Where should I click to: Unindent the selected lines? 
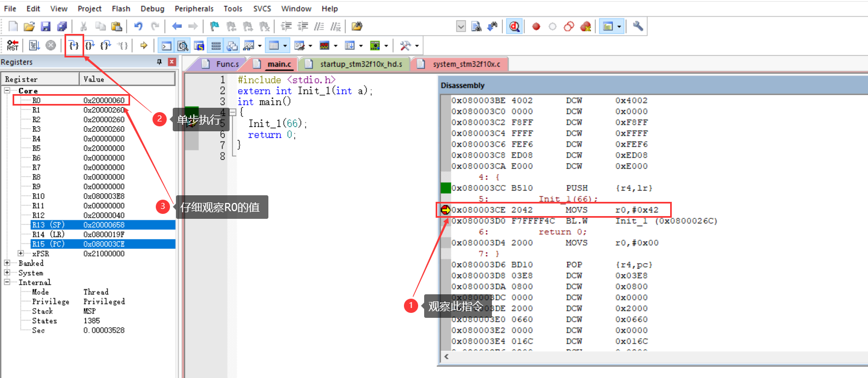(303, 26)
